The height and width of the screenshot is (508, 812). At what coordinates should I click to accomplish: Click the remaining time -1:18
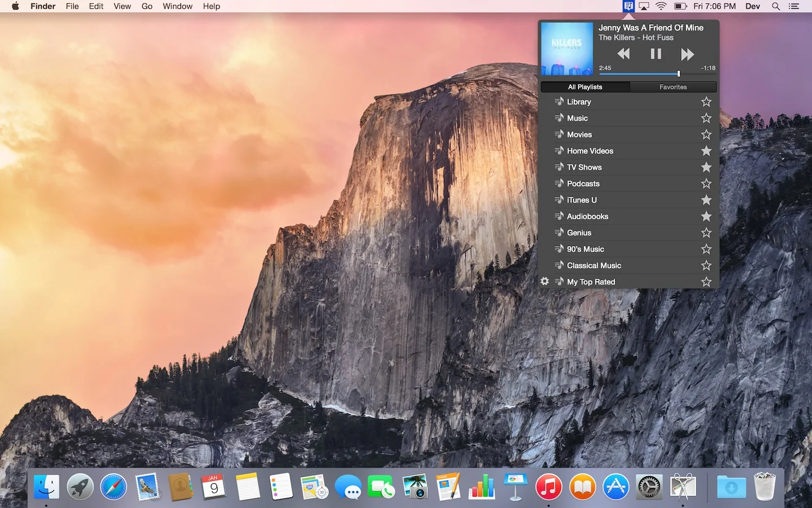pos(708,68)
